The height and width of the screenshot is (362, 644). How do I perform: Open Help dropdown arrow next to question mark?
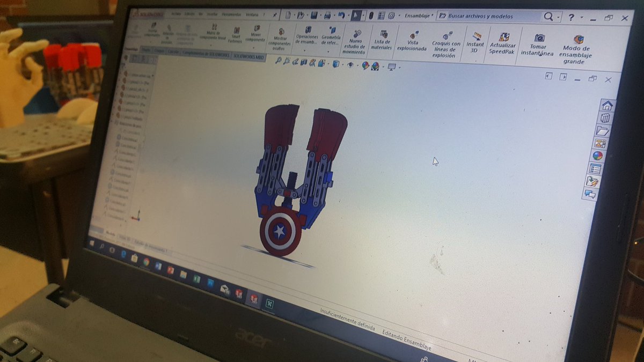(582, 18)
